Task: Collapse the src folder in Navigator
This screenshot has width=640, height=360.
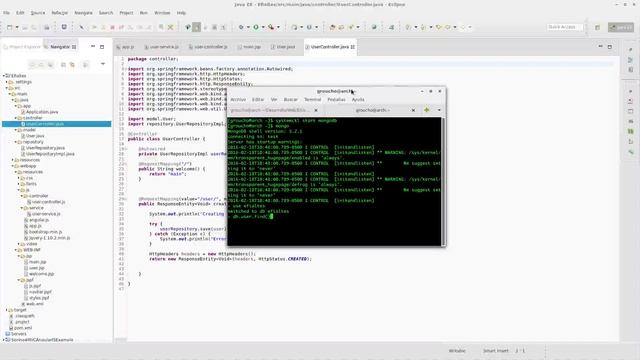Action: tap(7, 88)
